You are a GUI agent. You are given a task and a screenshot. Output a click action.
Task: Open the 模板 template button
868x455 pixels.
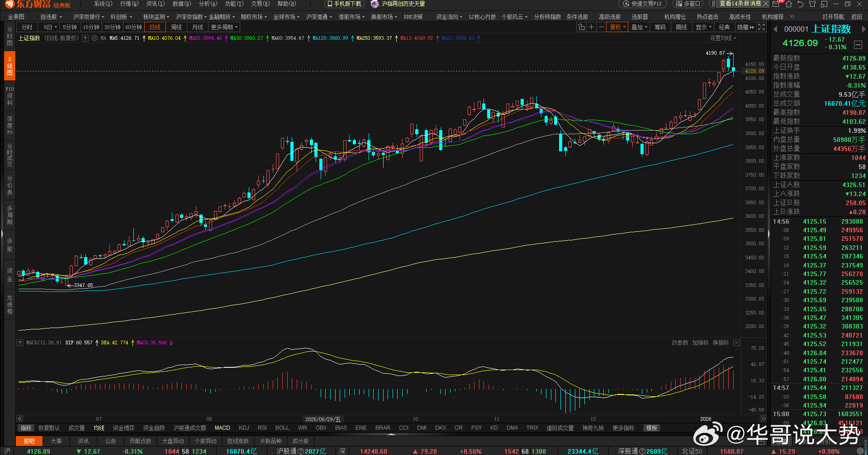click(x=651, y=428)
